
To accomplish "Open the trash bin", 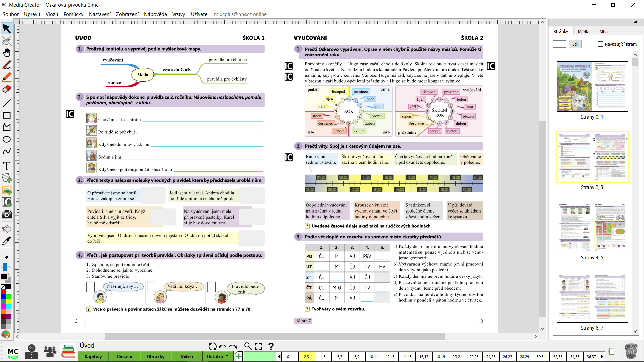I will (x=631, y=351).
